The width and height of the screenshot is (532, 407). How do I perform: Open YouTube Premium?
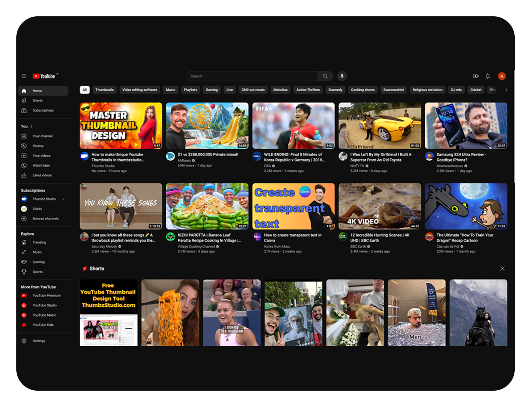coord(43,295)
